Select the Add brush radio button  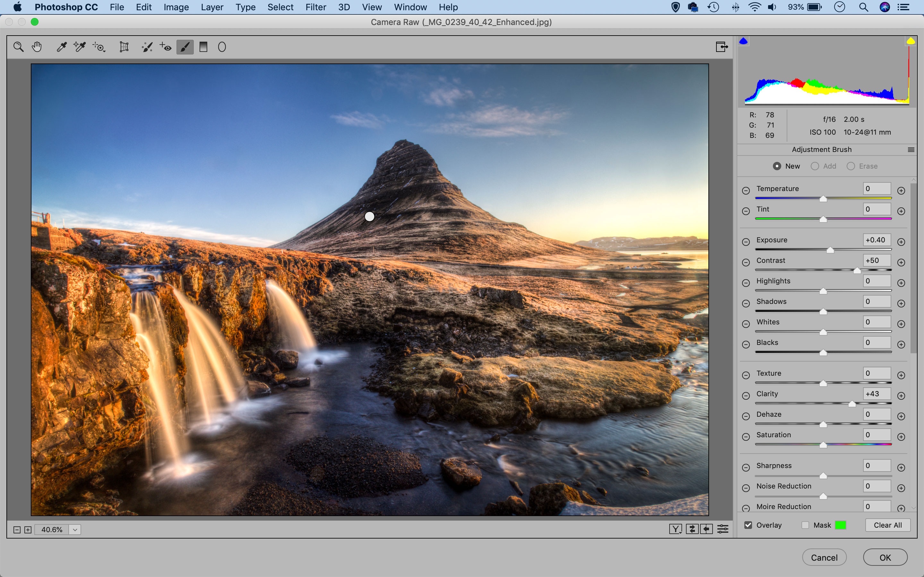814,165
